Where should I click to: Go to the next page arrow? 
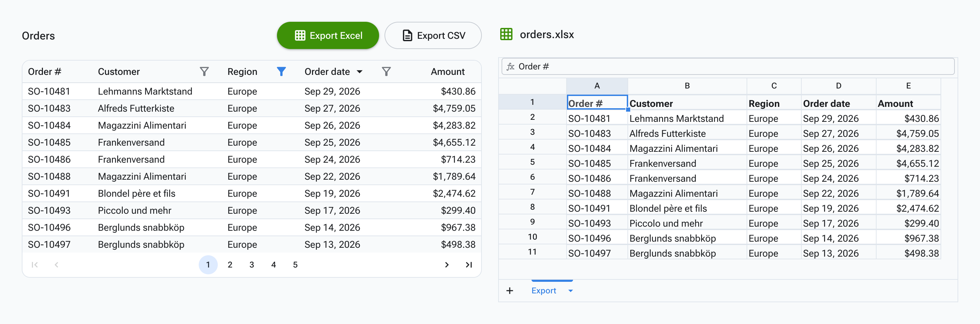click(447, 265)
